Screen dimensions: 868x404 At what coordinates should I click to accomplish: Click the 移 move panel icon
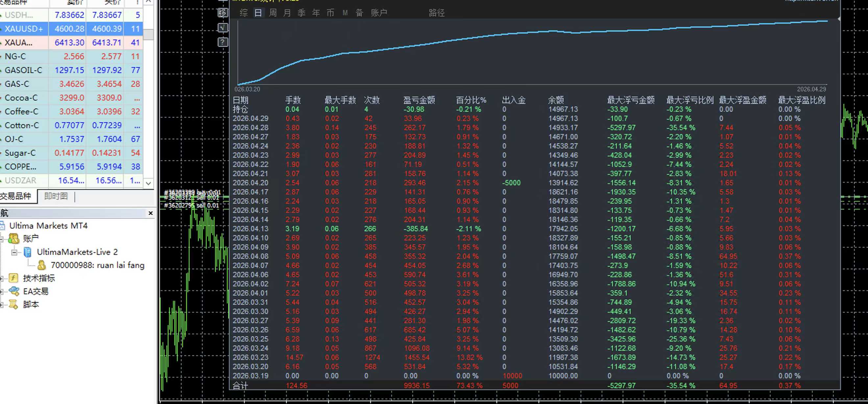coord(222,13)
